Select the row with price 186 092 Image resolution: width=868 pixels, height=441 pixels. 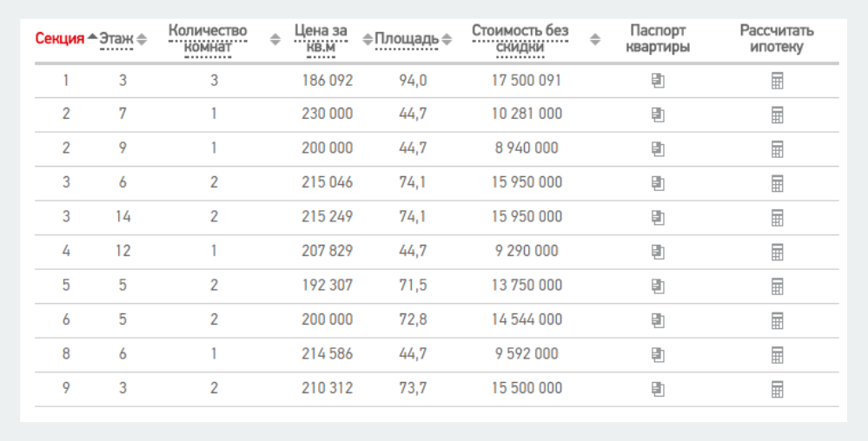[437, 81]
